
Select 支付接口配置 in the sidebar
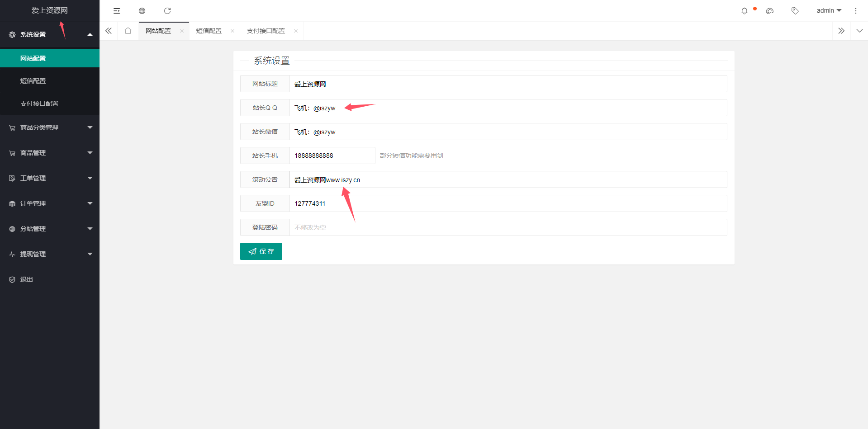[x=39, y=104]
